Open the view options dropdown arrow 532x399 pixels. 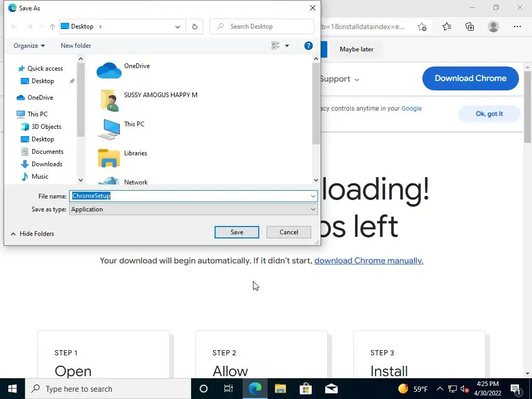(287, 46)
